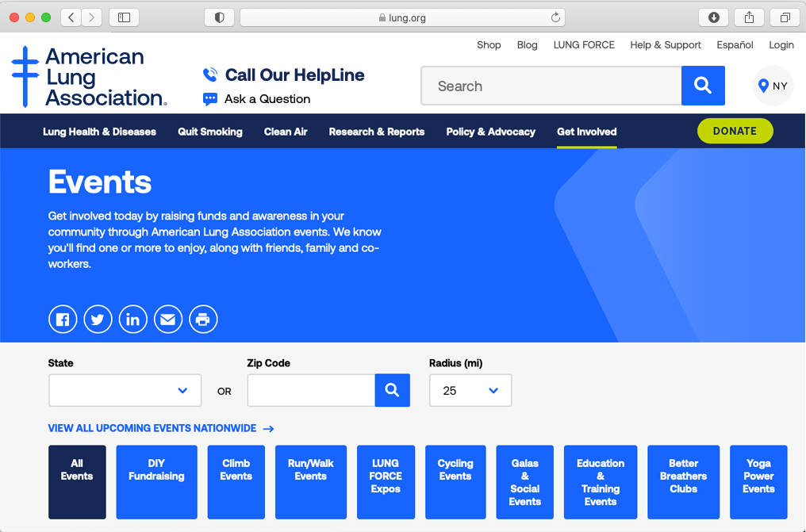The height and width of the screenshot is (532, 806).
Task: Click the chat bubble icon beside Ask a Question
Action: click(x=210, y=99)
